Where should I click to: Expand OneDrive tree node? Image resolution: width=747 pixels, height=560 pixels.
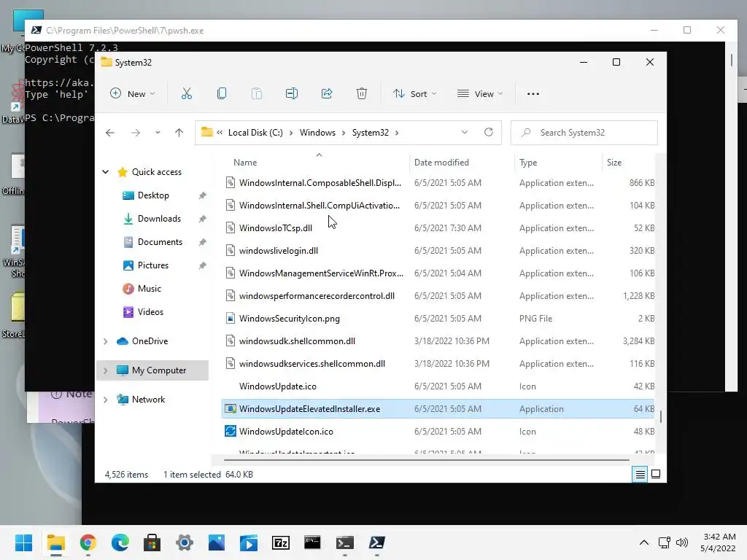pos(106,341)
